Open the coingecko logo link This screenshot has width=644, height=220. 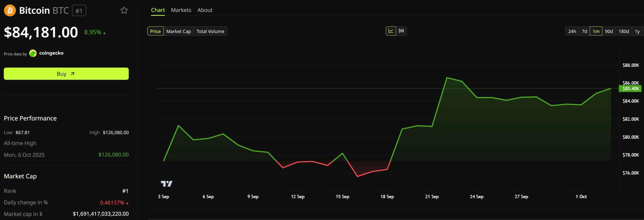pos(46,53)
